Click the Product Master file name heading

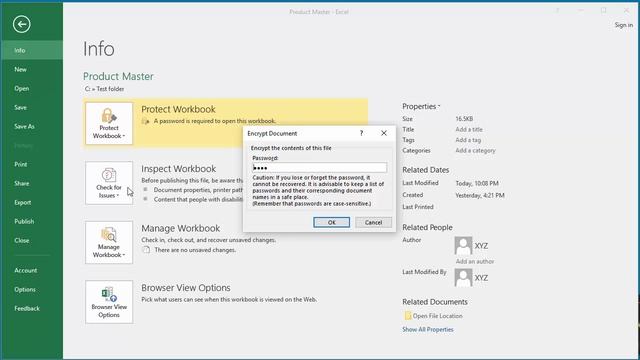[x=118, y=76]
